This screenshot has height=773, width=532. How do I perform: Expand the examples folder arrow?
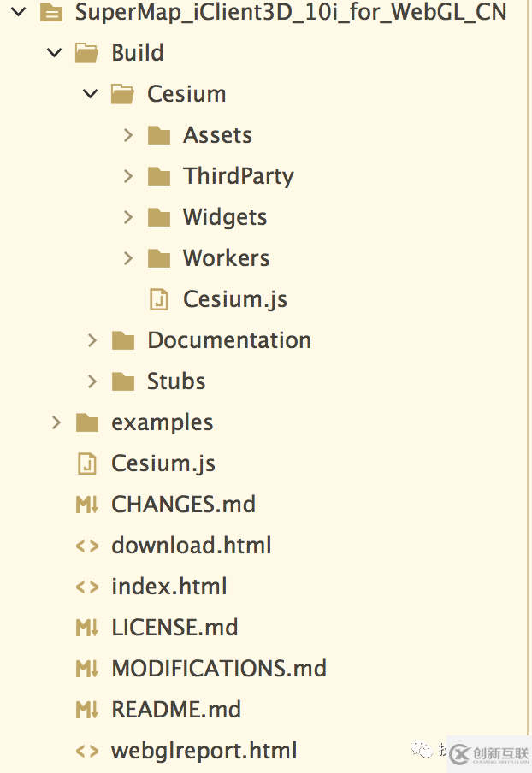(56, 422)
